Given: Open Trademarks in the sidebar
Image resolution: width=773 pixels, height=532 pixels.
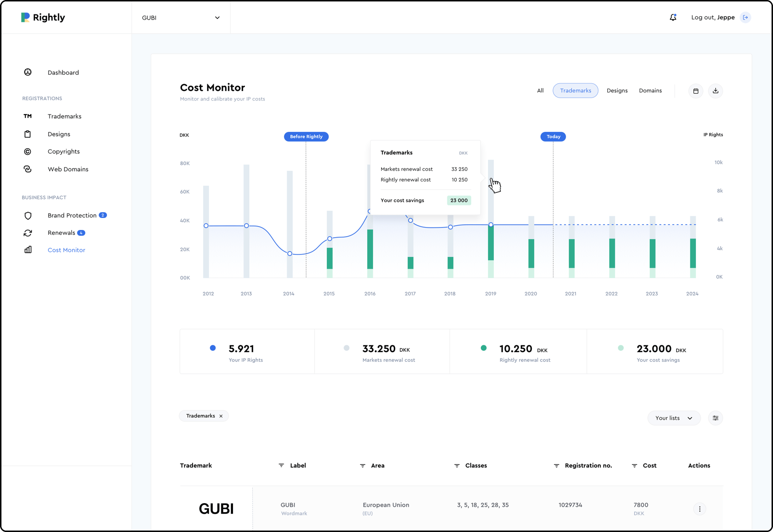Looking at the screenshot, I should (x=64, y=116).
